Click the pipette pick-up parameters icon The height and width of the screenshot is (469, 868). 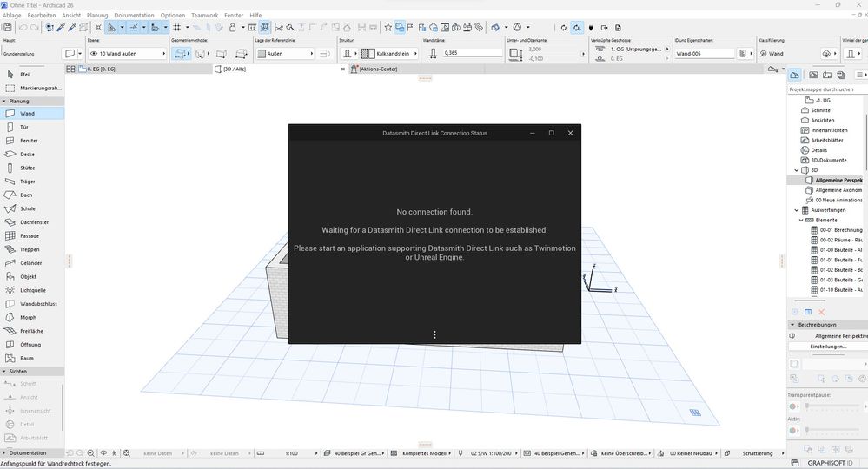coord(61,27)
